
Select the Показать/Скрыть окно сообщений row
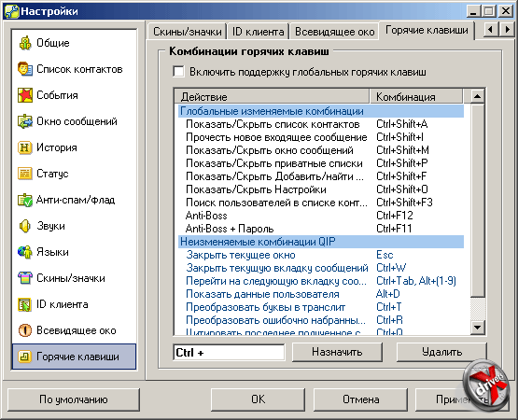pyautogui.click(x=321, y=150)
